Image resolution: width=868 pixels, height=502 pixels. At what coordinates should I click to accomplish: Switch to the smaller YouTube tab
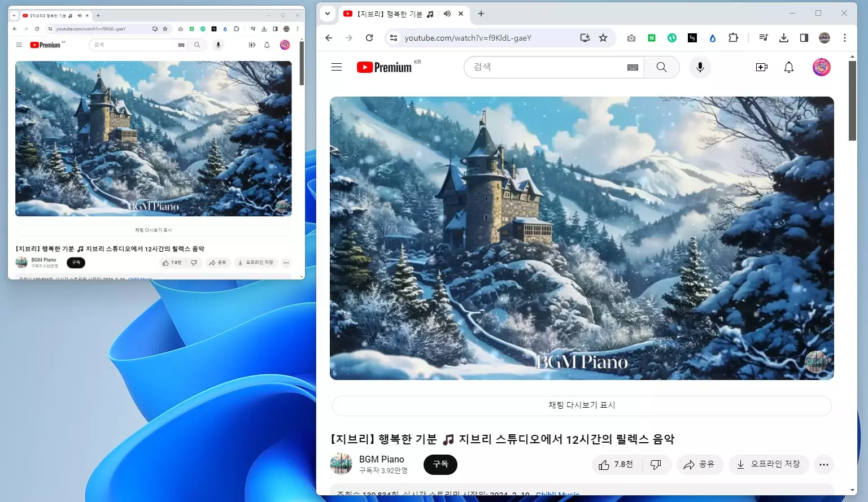[x=51, y=15]
